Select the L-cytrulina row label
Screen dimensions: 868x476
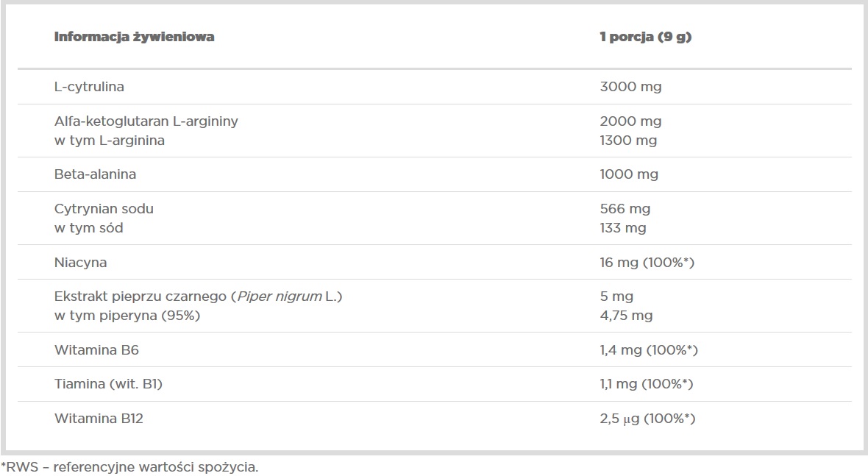click(x=89, y=87)
